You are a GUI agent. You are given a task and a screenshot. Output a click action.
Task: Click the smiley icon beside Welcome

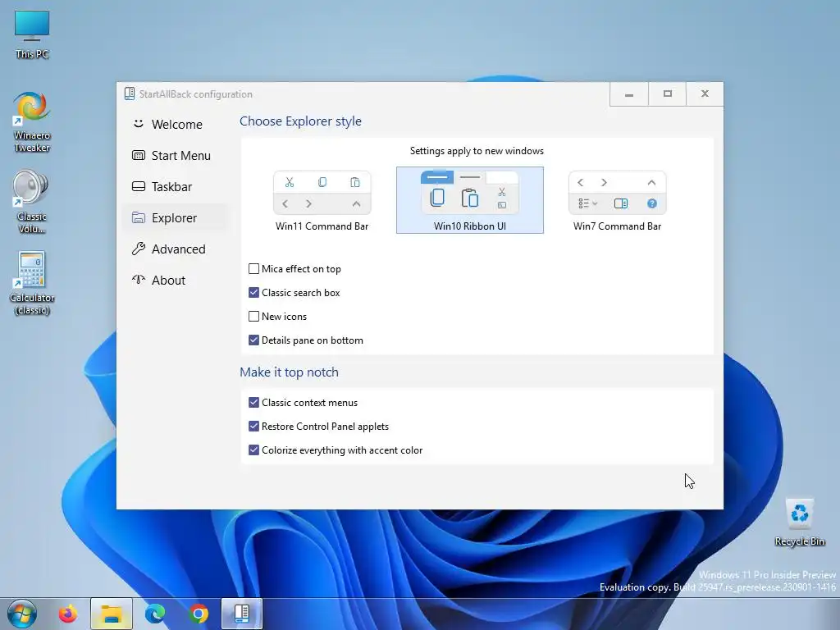click(138, 124)
